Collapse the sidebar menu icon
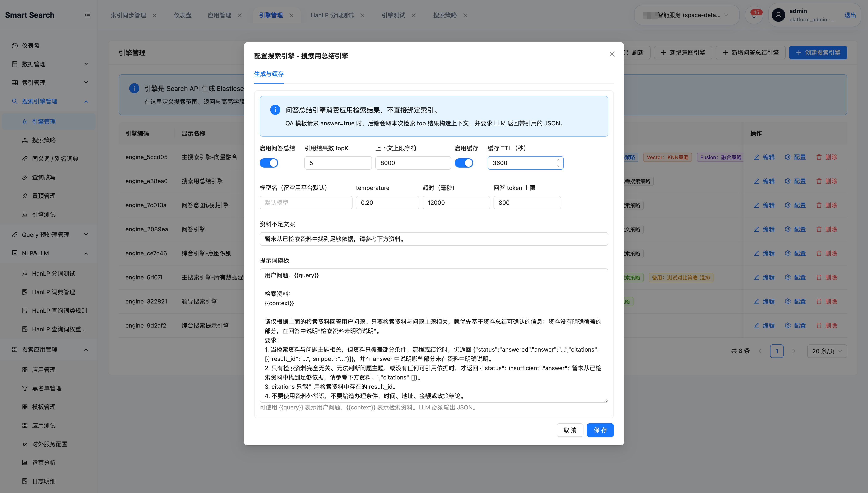Image resolution: width=868 pixels, height=493 pixels. click(x=87, y=15)
